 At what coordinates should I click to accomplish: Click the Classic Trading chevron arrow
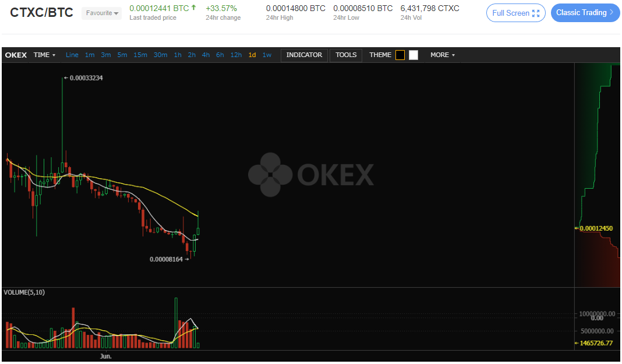[612, 13]
